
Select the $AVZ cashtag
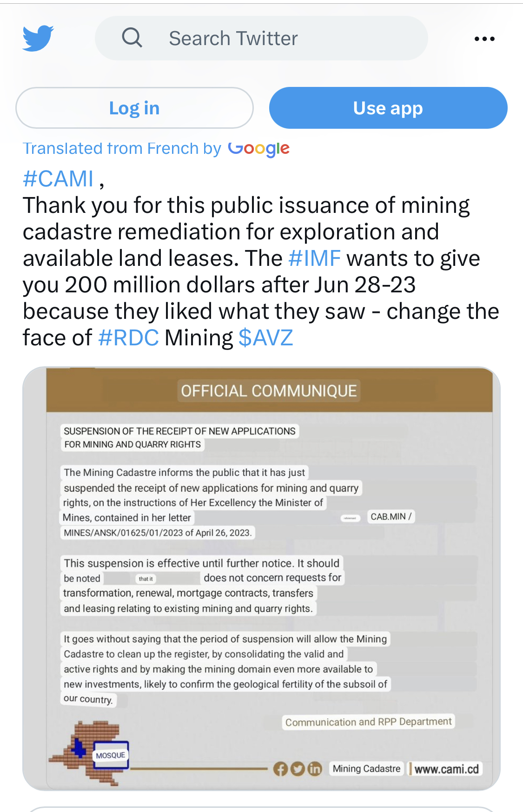(x=265, y=338)
